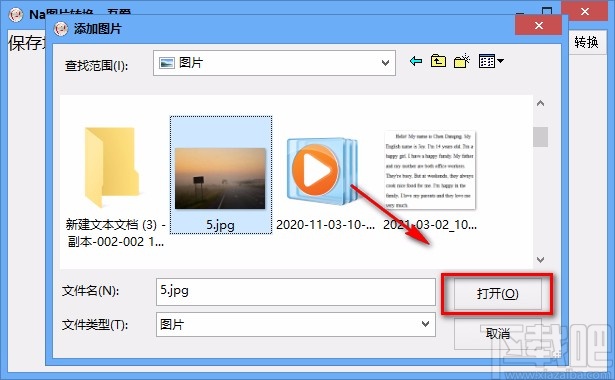The width and height of the screenshot is (615, 380).
Task: Close the 添加图片 dialog
Action: [539, 25]
